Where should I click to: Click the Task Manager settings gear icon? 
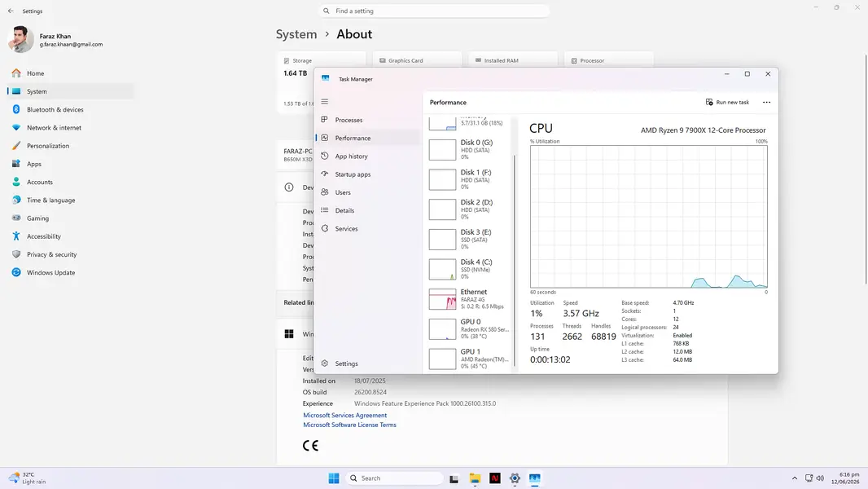(x=324, y=363)
